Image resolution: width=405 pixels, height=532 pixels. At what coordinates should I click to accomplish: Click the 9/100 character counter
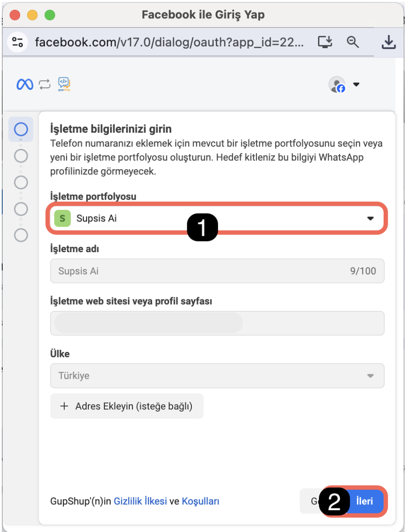pyautogui.click(x=363, y=271)
